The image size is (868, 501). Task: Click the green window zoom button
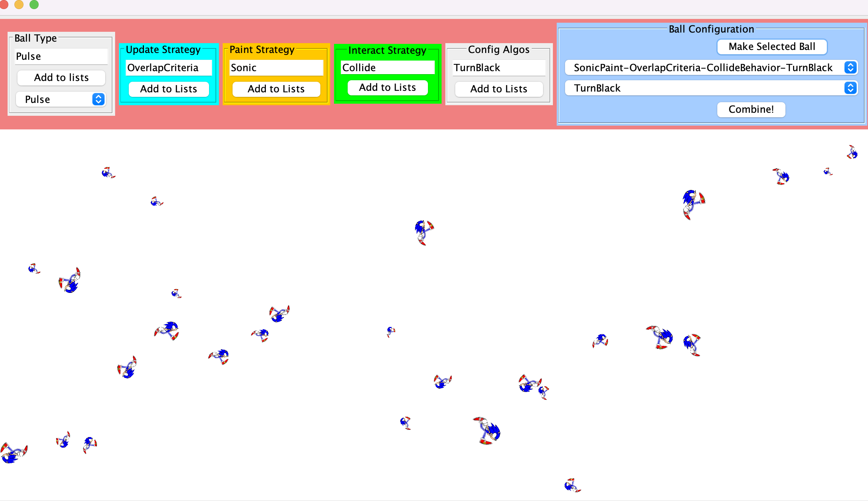34,5
